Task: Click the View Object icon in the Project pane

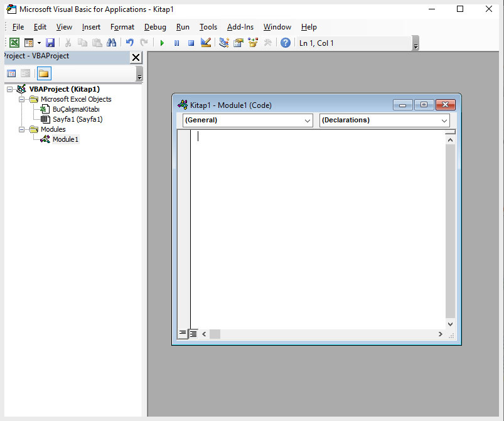Action: coord(25,73)
